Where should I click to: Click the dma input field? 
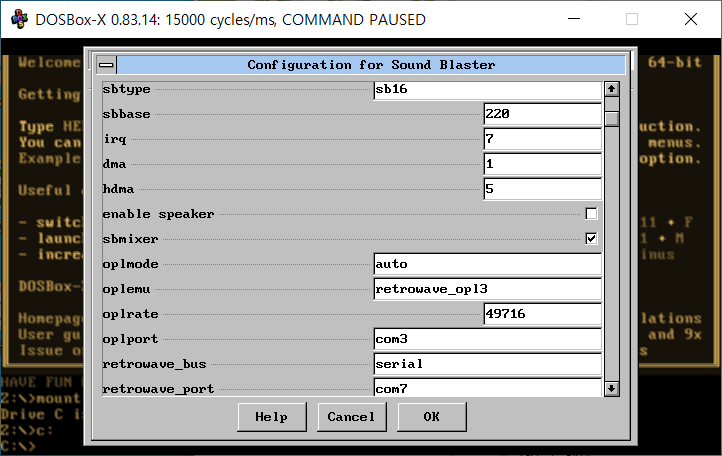[542, 164]
